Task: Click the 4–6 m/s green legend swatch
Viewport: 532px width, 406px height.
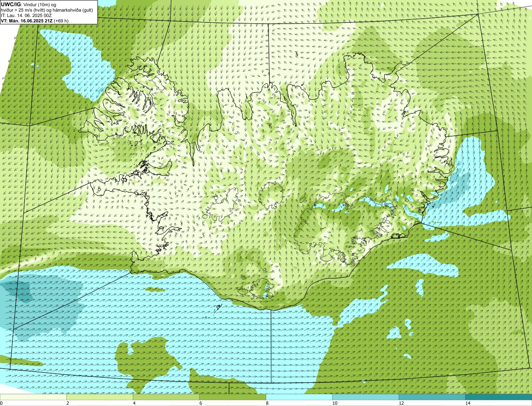Action: pos(166,397)
